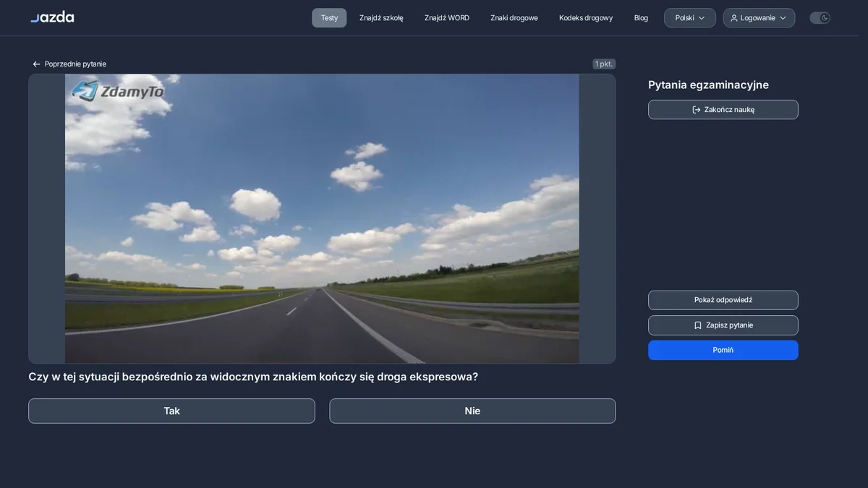This screenshot has height=488, width=868.
Task: Go to Znajdź szkołę
Action: (381, 18)
